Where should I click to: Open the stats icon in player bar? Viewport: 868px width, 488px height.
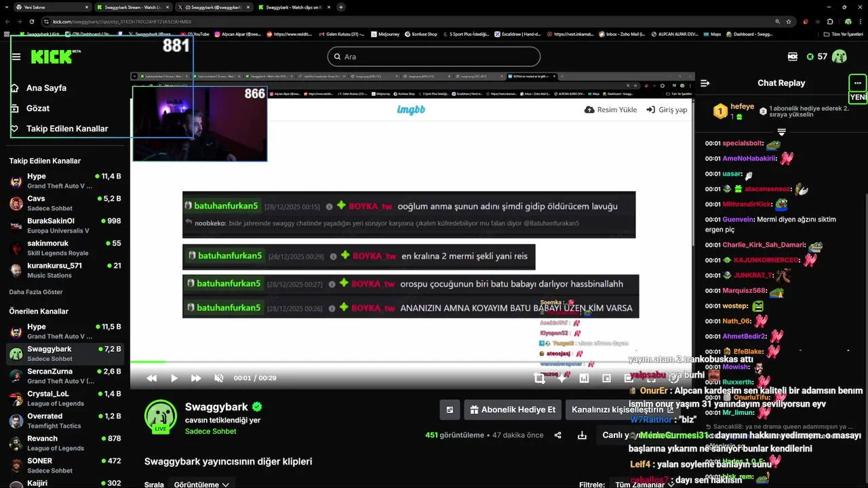(584, 378)
